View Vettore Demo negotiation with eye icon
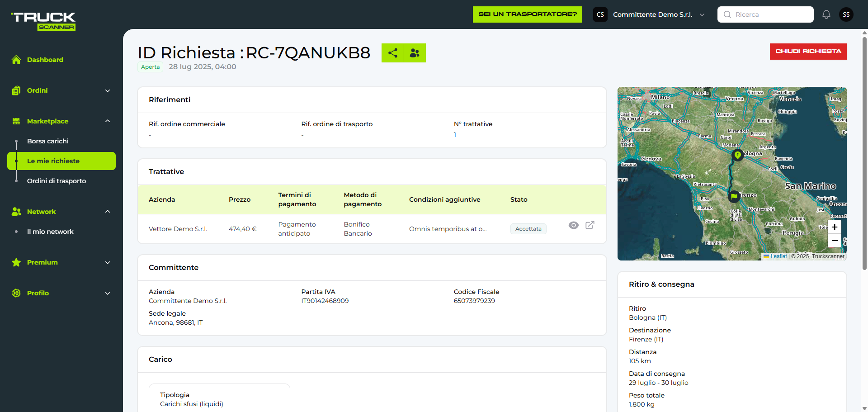The image size is (868, 412). pyautogui.click(x=574, y=225)
